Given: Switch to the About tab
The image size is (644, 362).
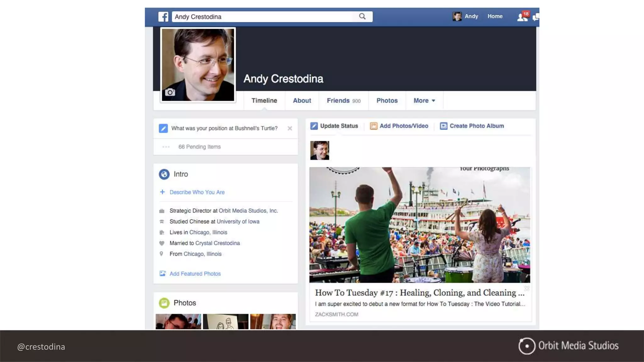Looking at the screenshot, I should pyautogui.click(x=302, y=101).
